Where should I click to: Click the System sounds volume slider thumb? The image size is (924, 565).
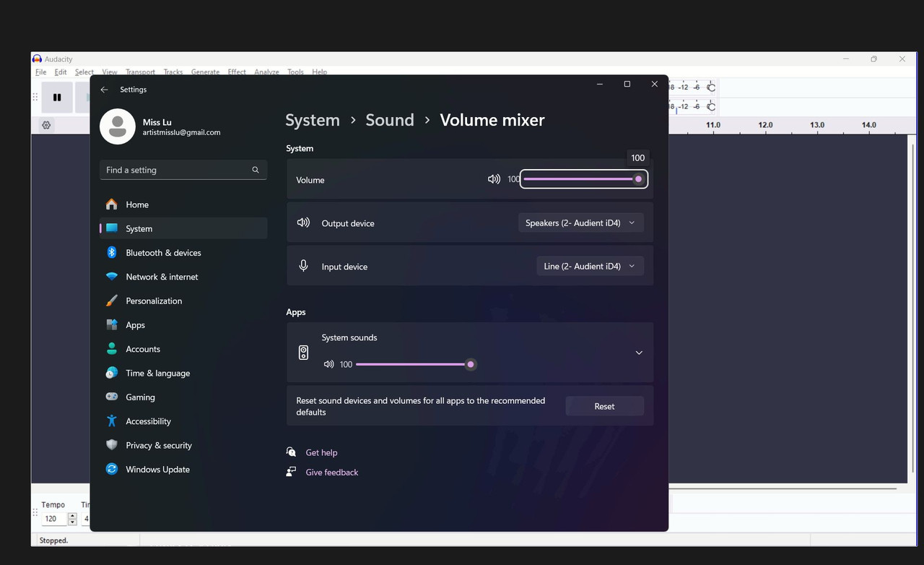[471, 365]
